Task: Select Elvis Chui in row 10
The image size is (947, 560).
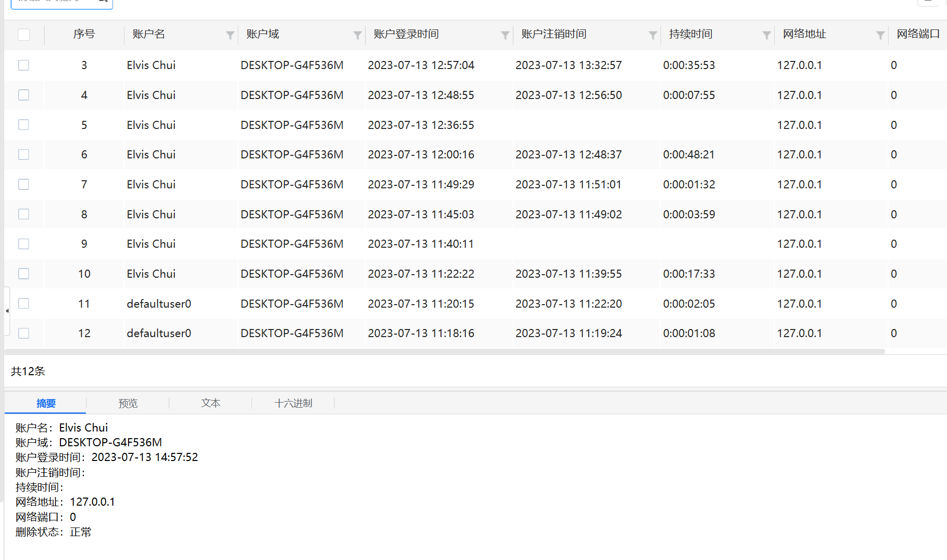Action: coord(151,274)
